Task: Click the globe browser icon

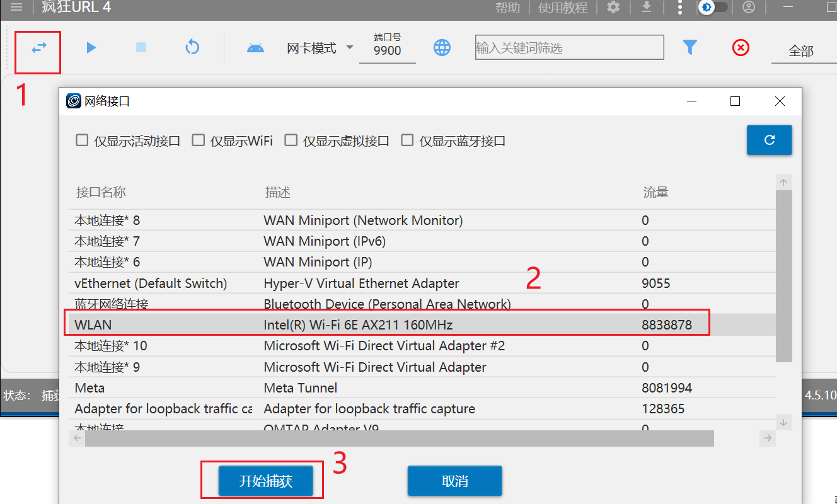Action: pyautogui.click(x=442, y=47)
